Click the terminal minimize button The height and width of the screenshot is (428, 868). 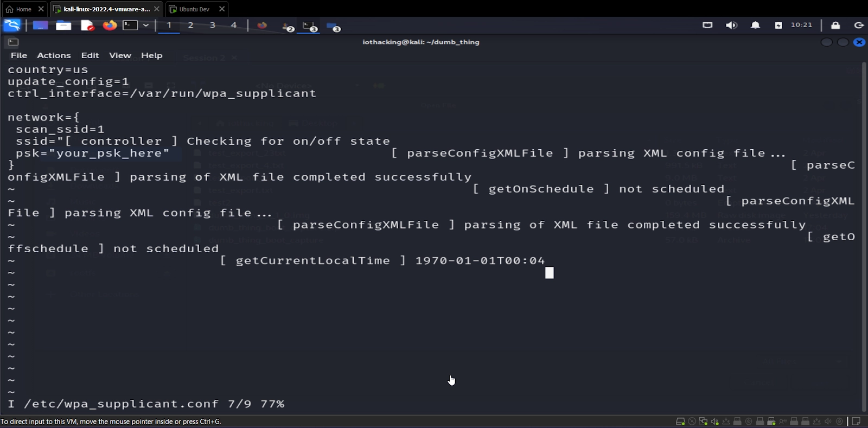point(827,42)
